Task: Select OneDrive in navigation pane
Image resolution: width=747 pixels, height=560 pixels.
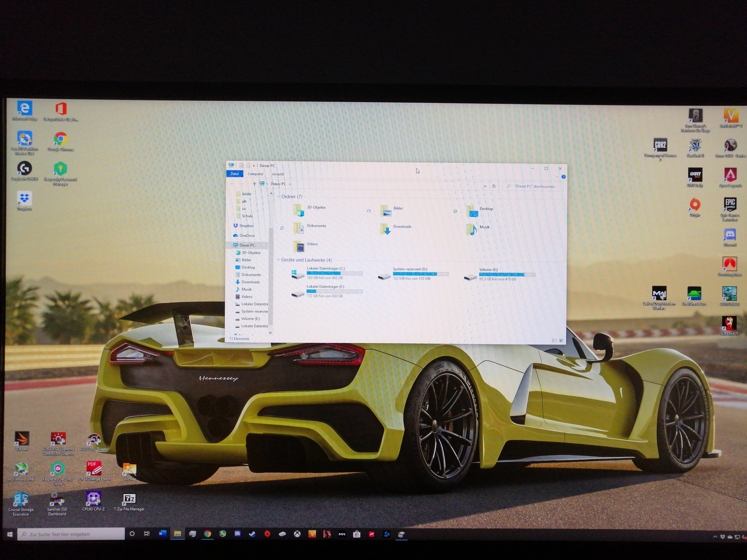Action: (x=247, y=236)
